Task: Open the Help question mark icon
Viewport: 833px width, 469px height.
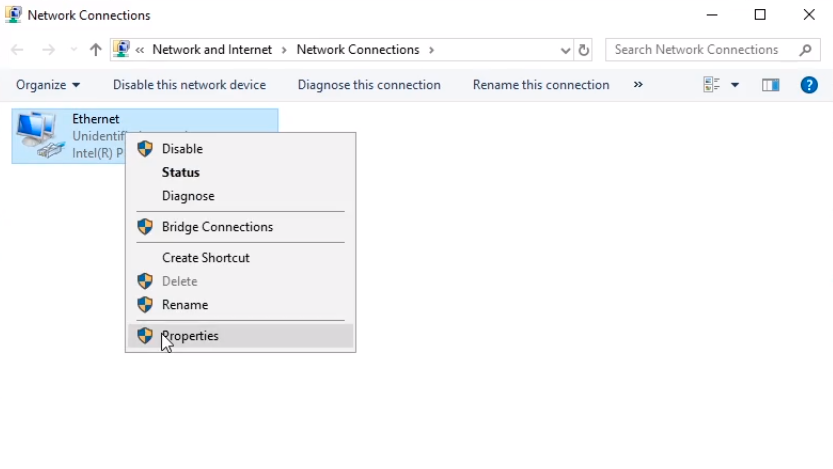Action: click(809, 85)
